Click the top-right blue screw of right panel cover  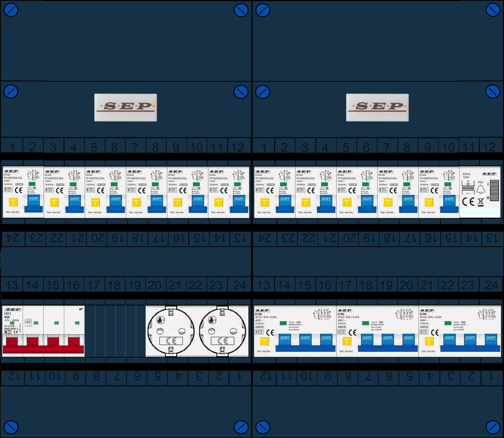coord(493,10)
